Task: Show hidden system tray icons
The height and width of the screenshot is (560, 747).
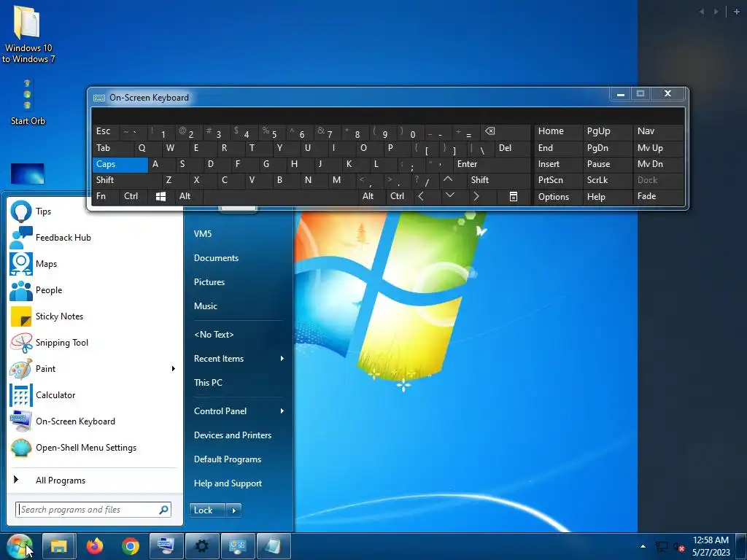Action: (643, 546)
